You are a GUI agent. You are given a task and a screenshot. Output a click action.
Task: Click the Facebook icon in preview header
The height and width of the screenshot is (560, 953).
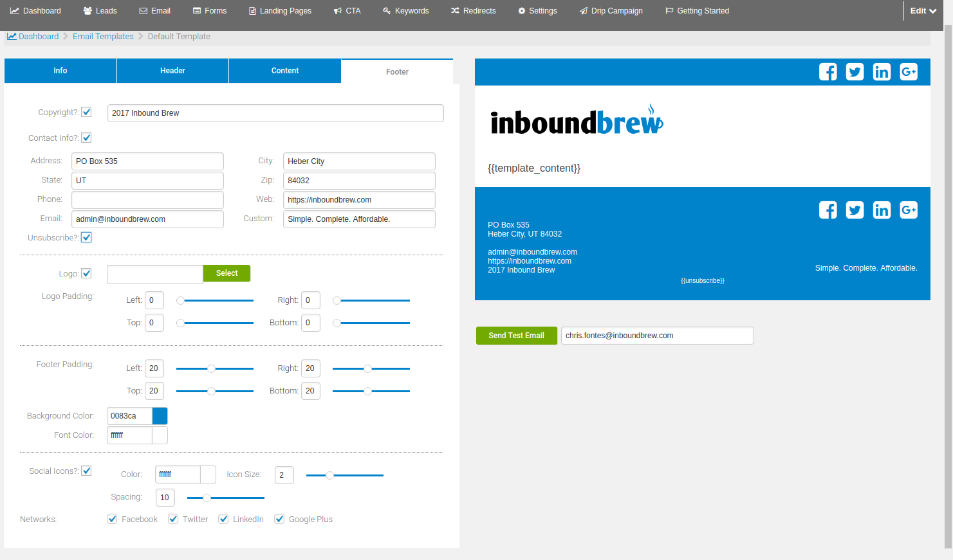pos(828,72)
